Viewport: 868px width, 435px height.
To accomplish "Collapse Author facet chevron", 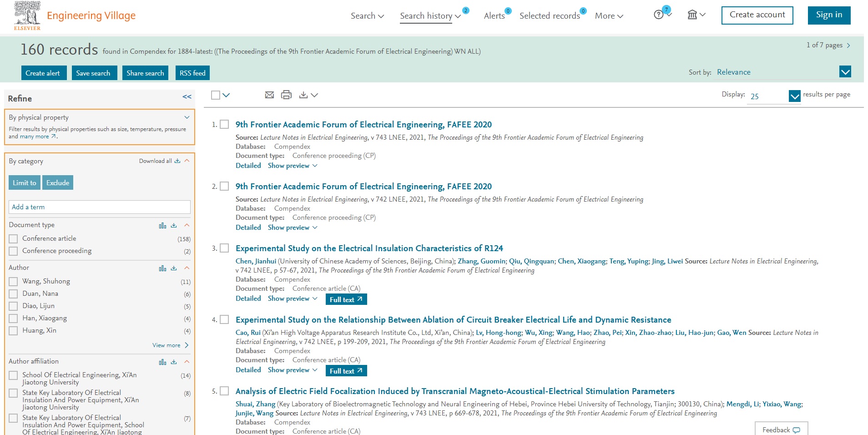I will coord(187,268).
